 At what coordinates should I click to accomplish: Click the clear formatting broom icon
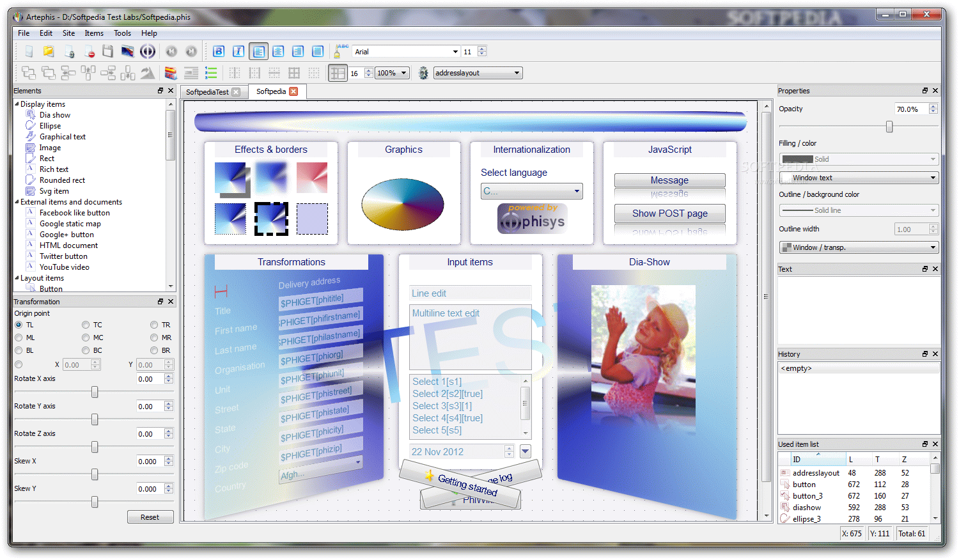[x=341, y=52]
